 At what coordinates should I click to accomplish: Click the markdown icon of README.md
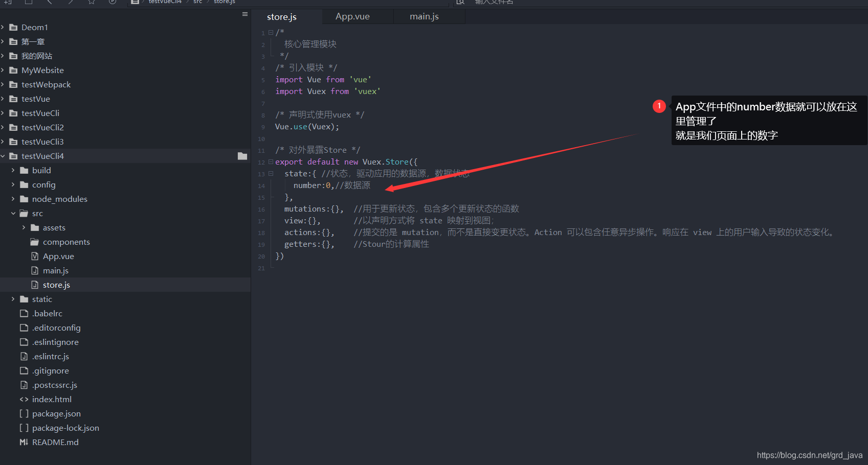point(24,442)
